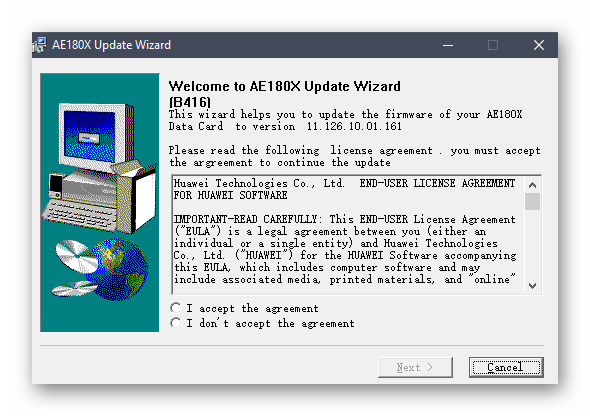Click the keyboard in the computer illustration
590x416 pixels.
80,214
